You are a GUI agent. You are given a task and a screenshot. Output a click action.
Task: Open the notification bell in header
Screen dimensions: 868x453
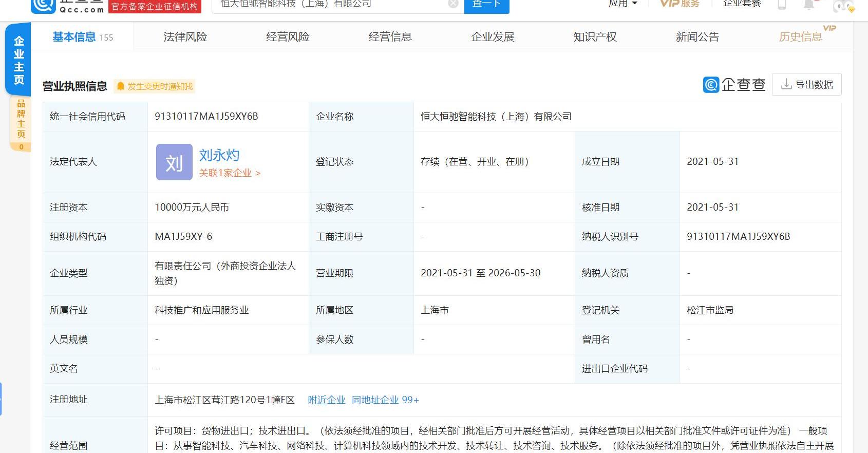[x=809, y=4]
